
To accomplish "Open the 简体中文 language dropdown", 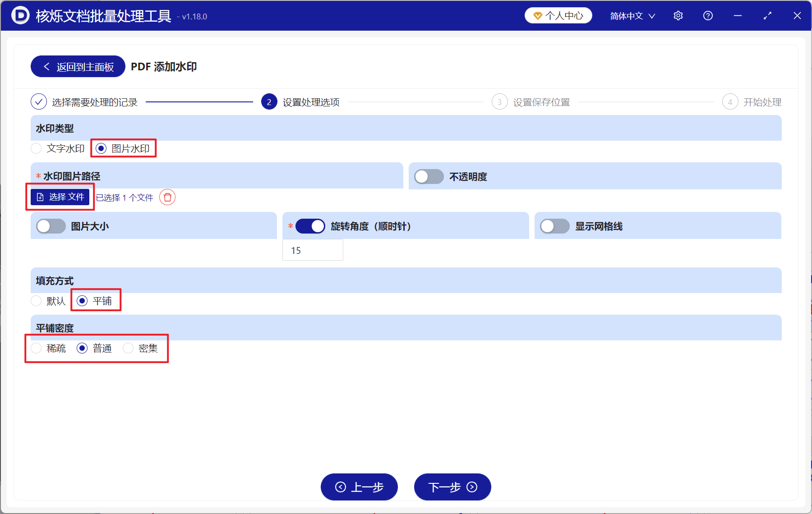I will pos(632,16).
